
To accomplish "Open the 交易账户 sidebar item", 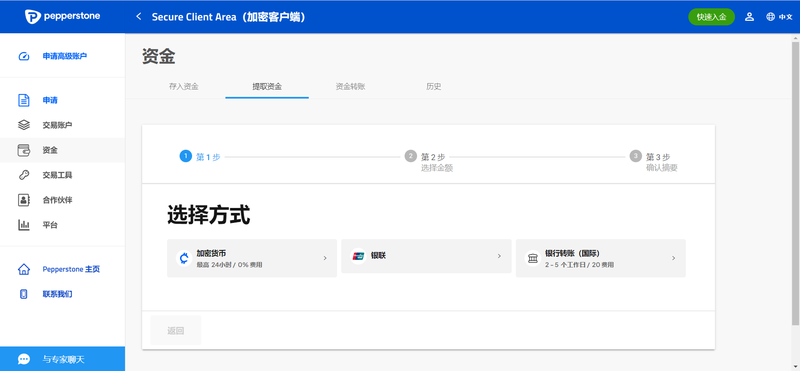I will click(x=62, y=125).
